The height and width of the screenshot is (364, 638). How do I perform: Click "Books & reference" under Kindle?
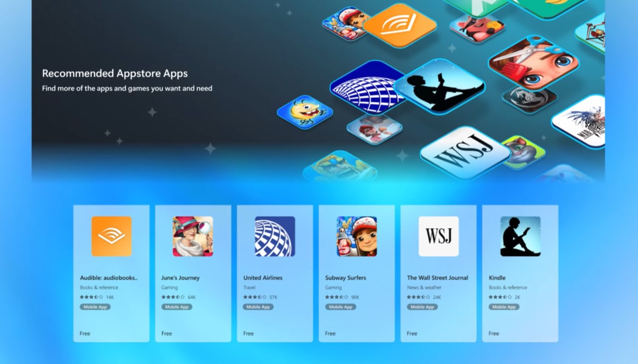[x=508, y=287]
